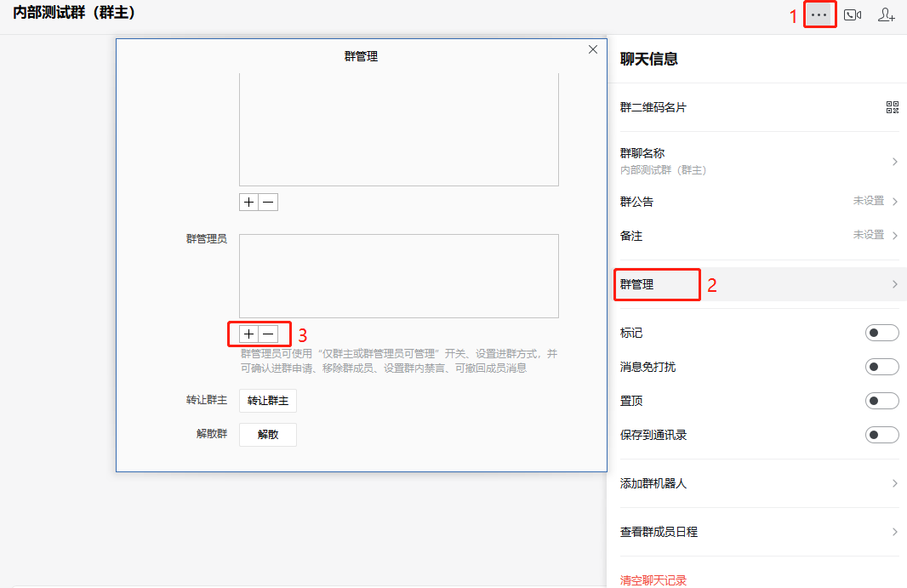
Task: Open the 备注 setting row
Action: click(x=757, y=236)
